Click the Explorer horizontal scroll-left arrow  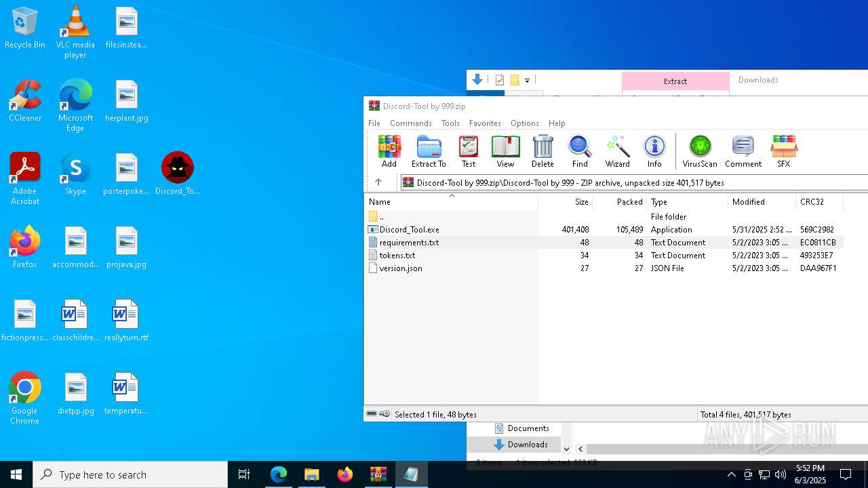[580, 449]
